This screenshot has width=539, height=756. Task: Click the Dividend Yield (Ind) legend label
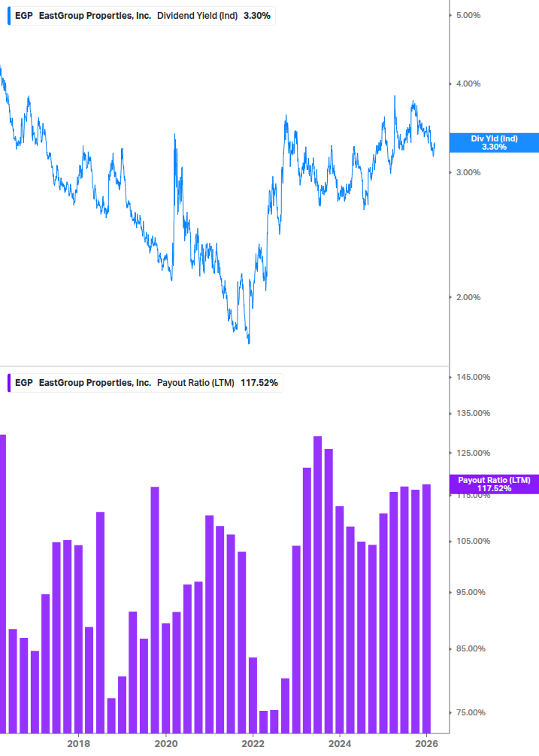coord(197,16)
